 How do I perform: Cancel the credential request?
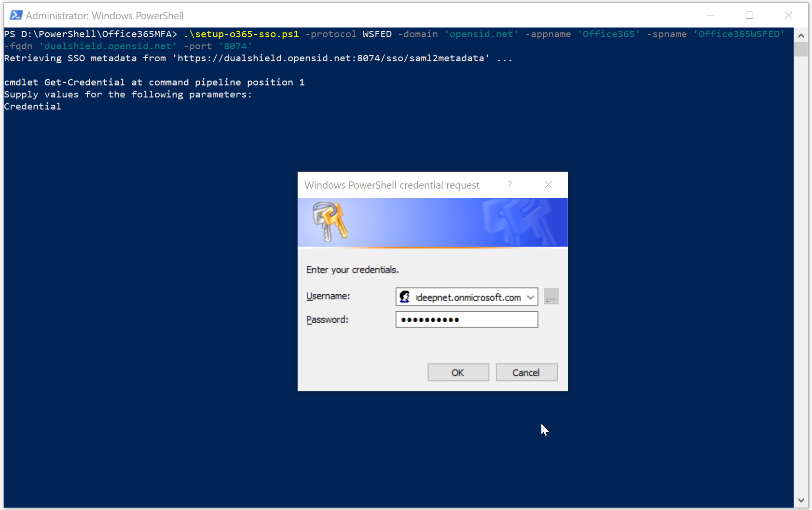pyautogui.click(x=526, y=372)
